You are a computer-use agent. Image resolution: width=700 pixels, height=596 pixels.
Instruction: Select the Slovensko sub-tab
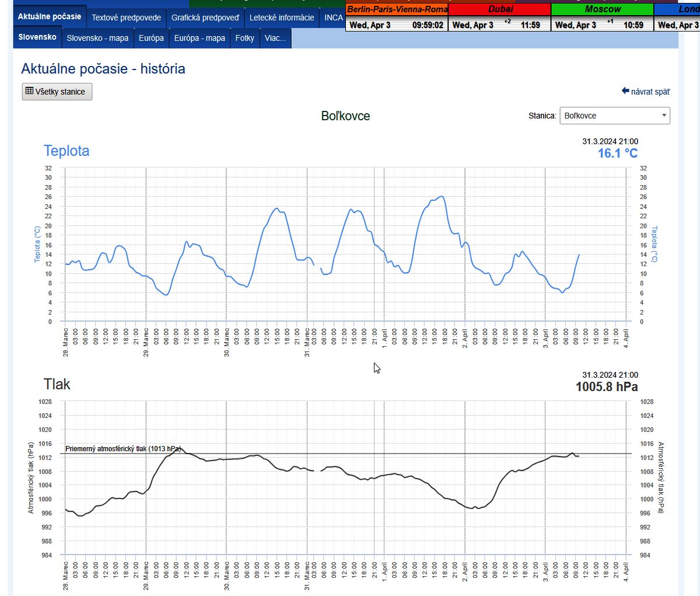point(37,37)
